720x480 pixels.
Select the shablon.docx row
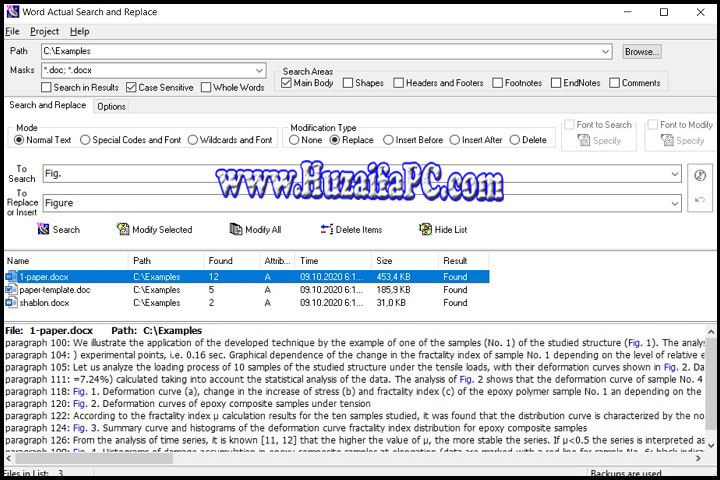coord(247,302)
